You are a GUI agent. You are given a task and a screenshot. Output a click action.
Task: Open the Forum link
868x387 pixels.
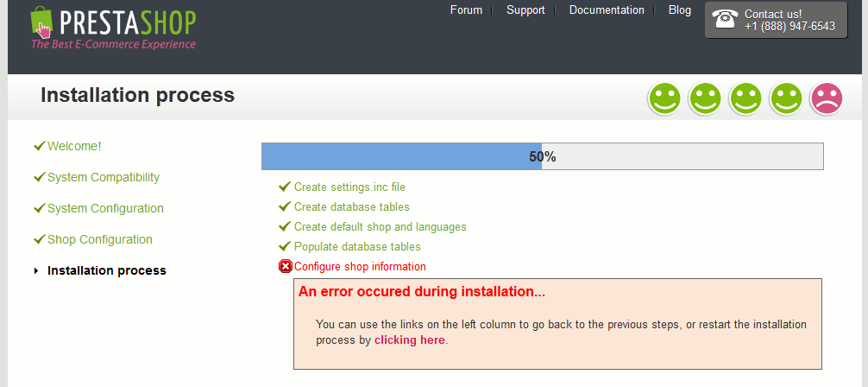pyautogui.click(x=466, y=10)
